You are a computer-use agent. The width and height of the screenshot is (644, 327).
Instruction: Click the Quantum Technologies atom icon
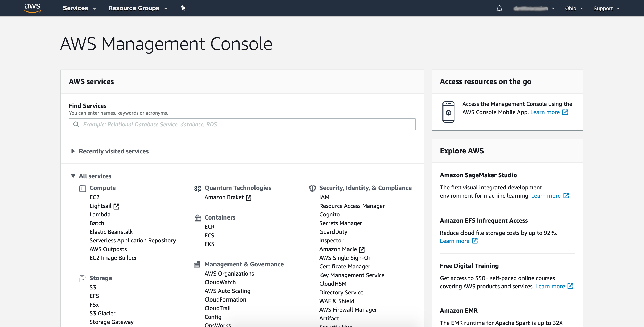198,188
